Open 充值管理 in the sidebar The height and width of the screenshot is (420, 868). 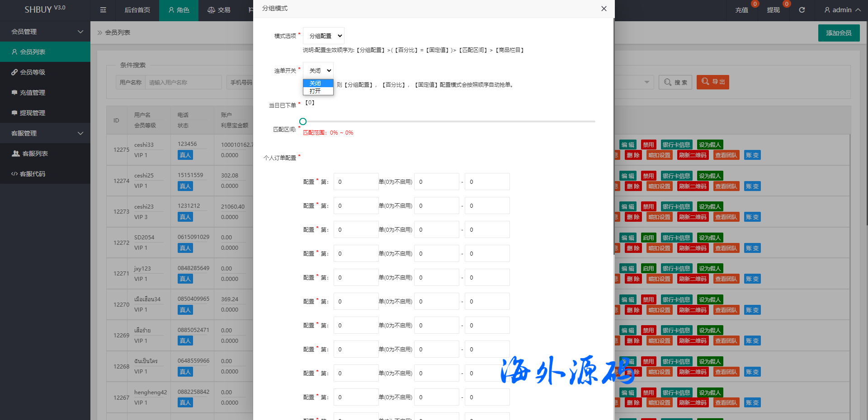tap(33, 93)
